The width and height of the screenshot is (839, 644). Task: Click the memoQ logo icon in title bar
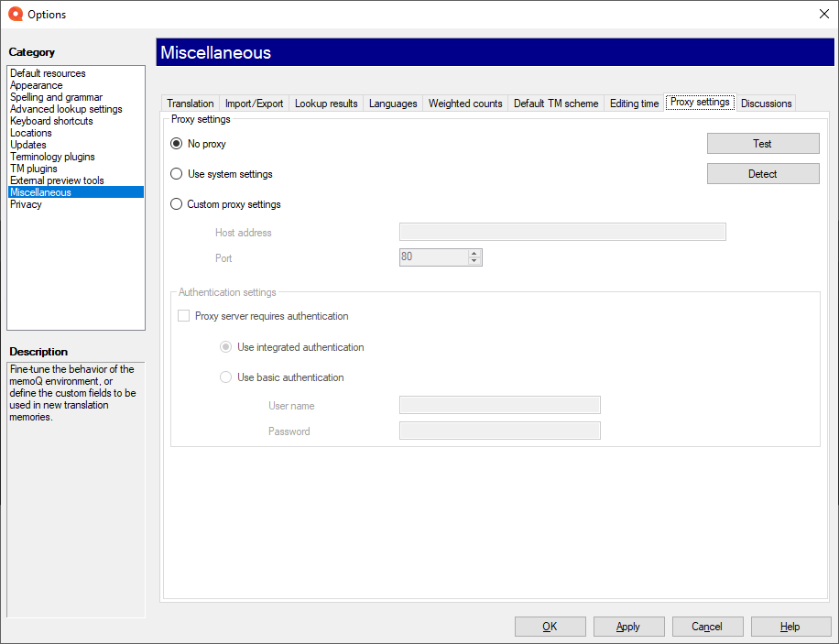[x=14, y=14]
